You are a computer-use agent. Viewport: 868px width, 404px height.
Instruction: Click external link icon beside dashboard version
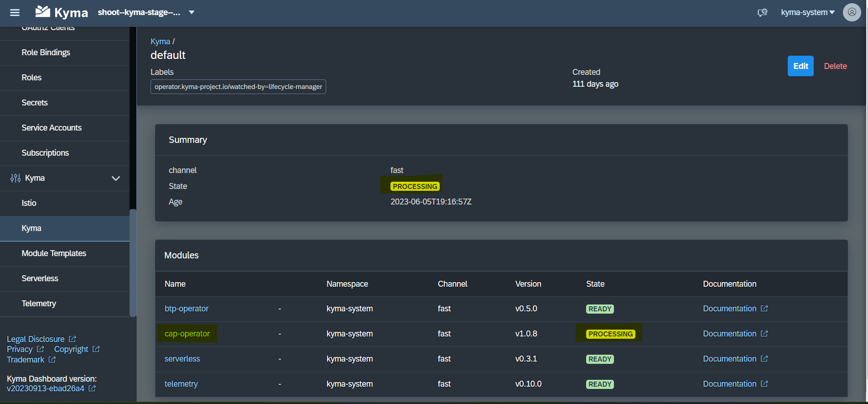click(92, 388)
